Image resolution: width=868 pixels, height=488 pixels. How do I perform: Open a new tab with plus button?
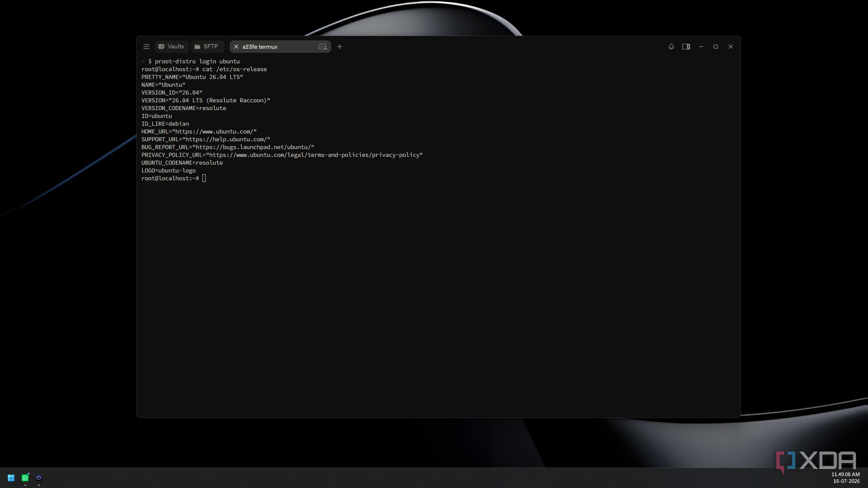pos(339,47)
